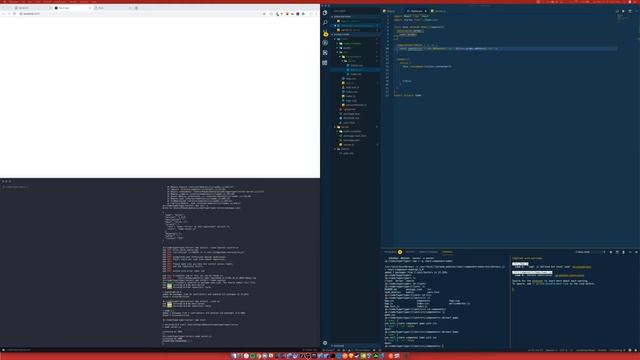Switch to the Terminal tab in panel

447,252
